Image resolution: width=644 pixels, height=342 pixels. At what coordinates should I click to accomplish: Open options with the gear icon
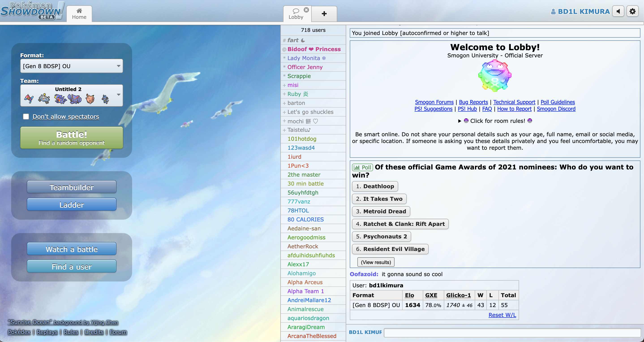point(633,11)
